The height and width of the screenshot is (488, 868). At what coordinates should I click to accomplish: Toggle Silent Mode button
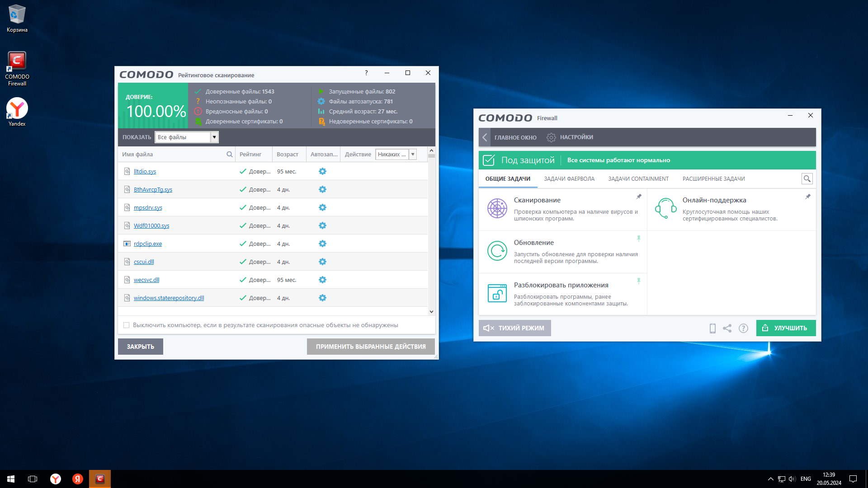point(514,328)
